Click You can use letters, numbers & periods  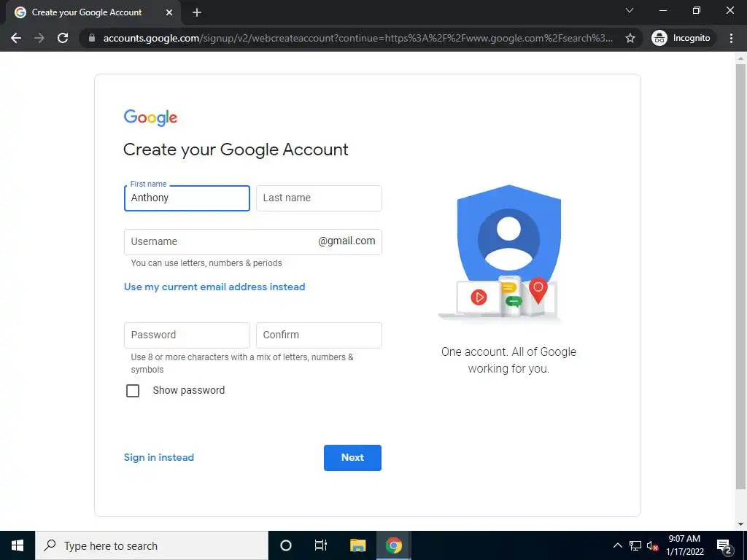click(x=206, y=262)
